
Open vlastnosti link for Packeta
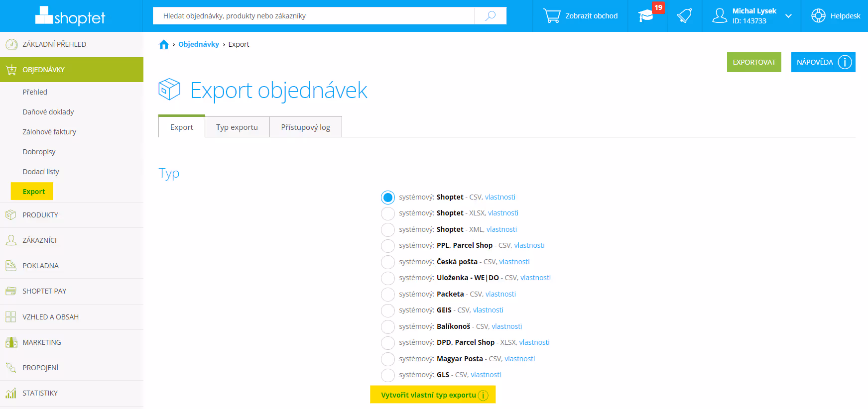[500, 294]
